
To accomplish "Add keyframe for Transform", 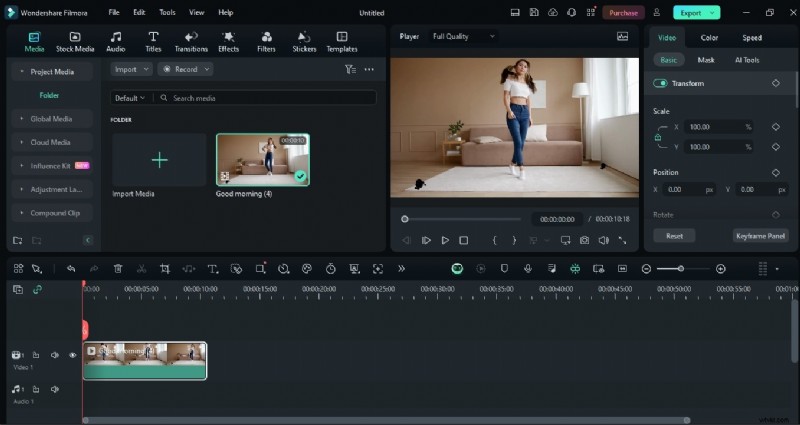I will point(776,83).
